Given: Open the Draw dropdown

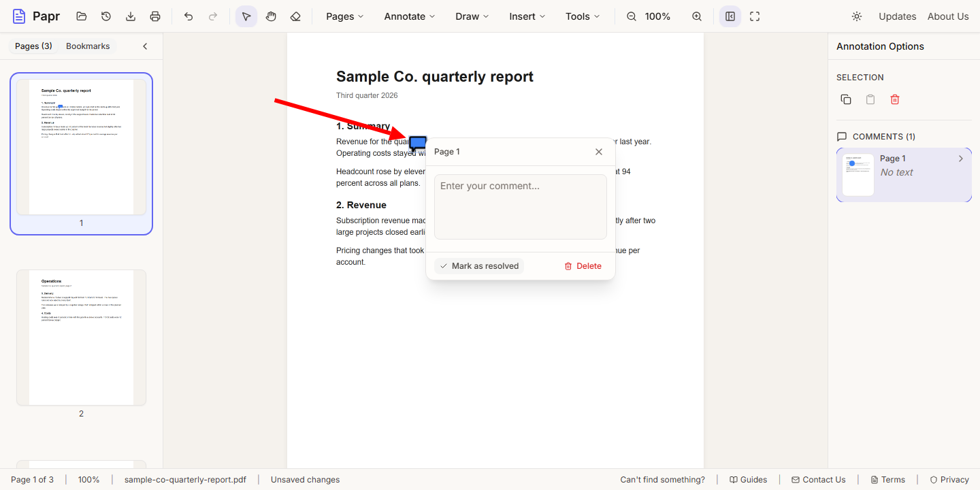Looking at the screenshot, I should 472,16.
